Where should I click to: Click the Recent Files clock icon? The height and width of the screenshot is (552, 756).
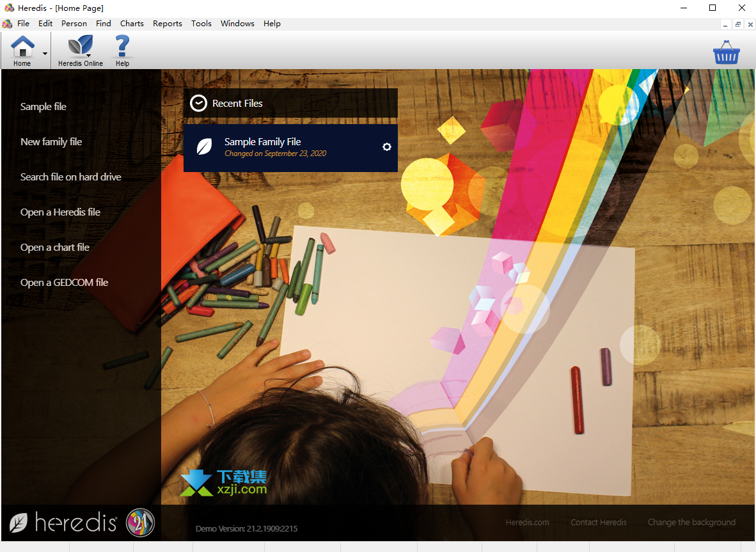[198, 103]
